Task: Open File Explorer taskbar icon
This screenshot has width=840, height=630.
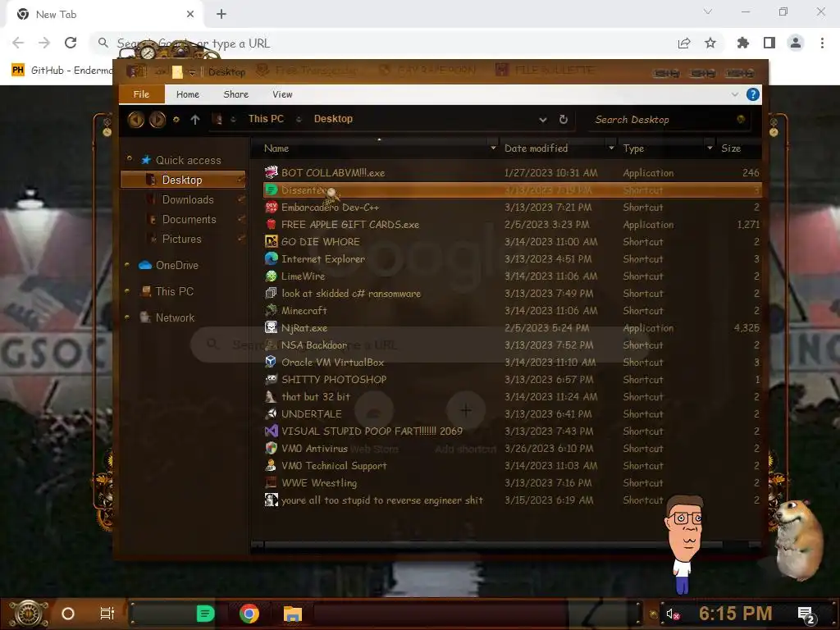Action: pyautogui.click(x=293, y=614)
